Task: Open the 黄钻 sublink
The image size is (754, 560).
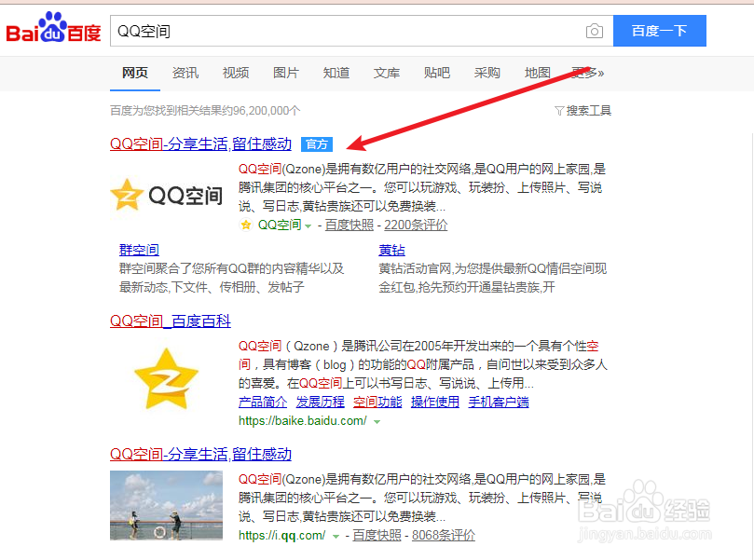Action: coord(391,250)
